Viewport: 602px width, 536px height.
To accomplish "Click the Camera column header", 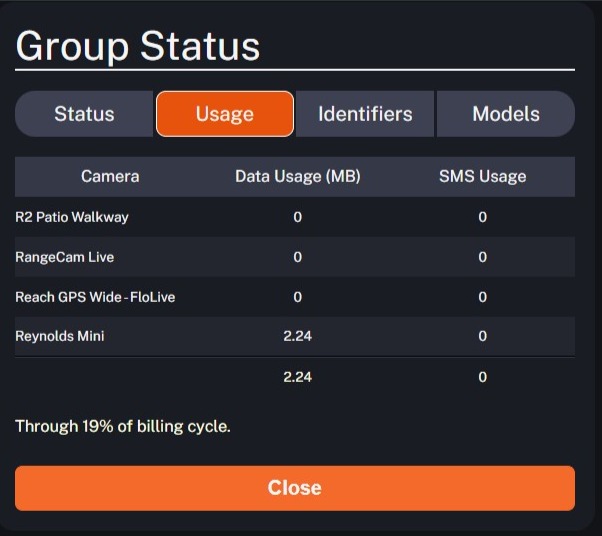I will (110, 176).
